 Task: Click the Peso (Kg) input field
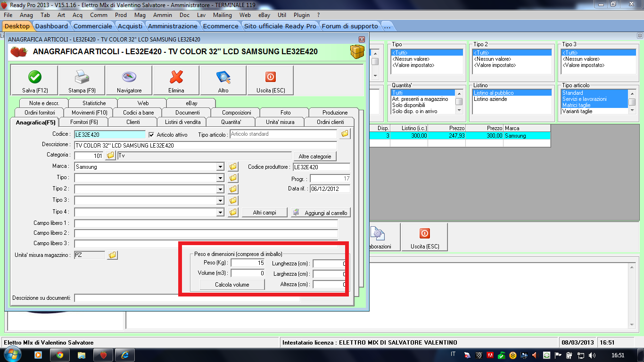[248, 263]
